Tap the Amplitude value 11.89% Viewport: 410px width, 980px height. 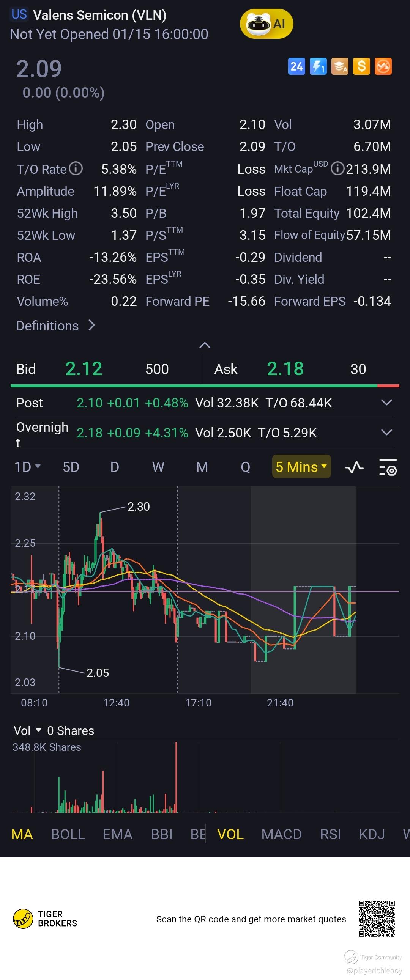115,191
